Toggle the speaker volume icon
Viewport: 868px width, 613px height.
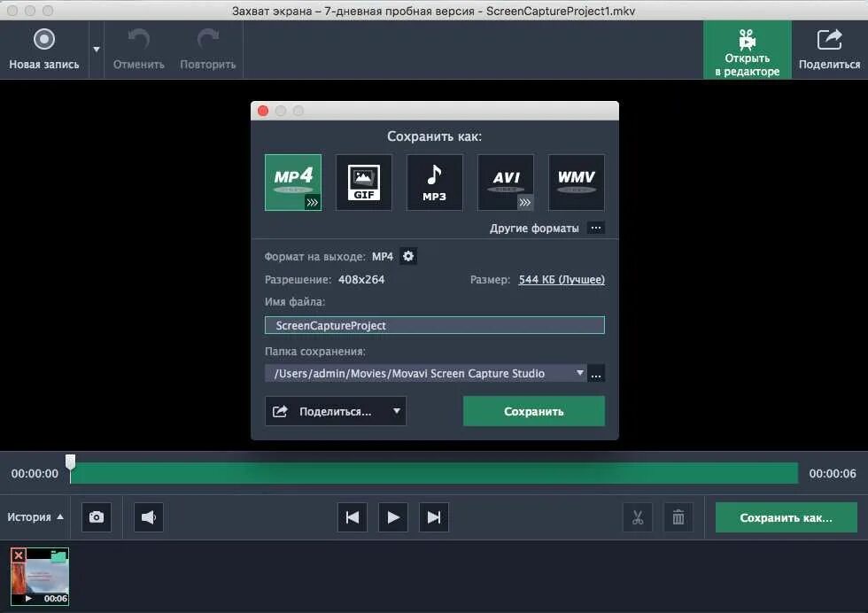point(149,517)
